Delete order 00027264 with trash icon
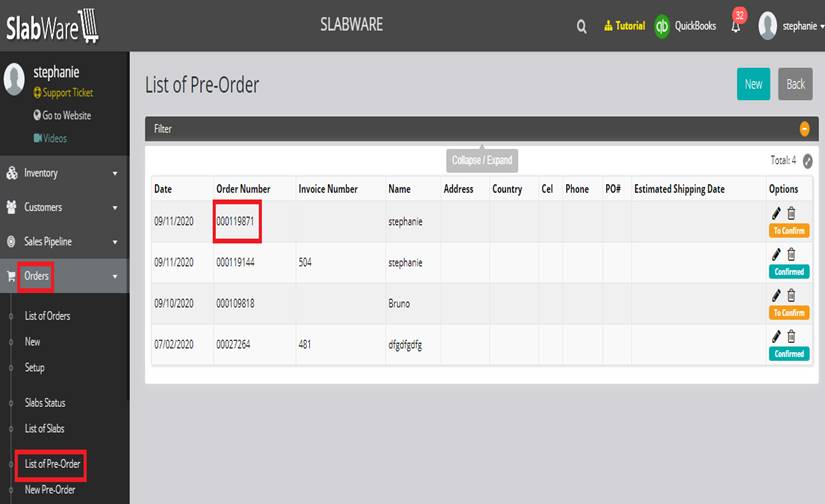 [x=791, y=336]
